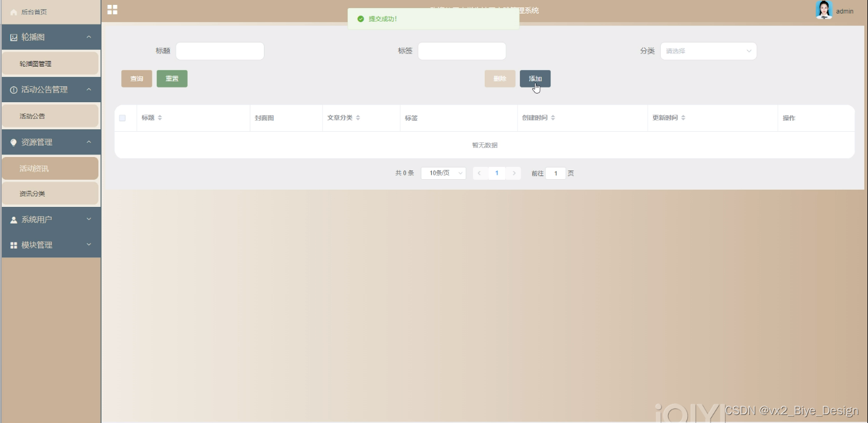This screenshot has height=423, width=868.
Task: Open 轮播图管理 menu item
Action: 50,64
